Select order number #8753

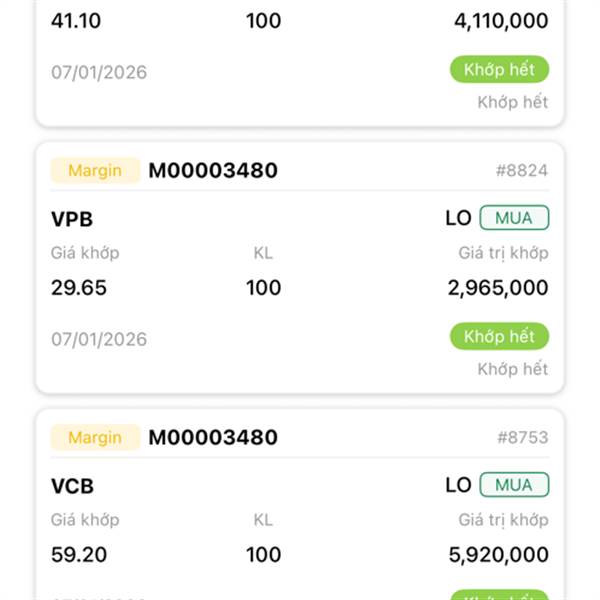point(521,437)
